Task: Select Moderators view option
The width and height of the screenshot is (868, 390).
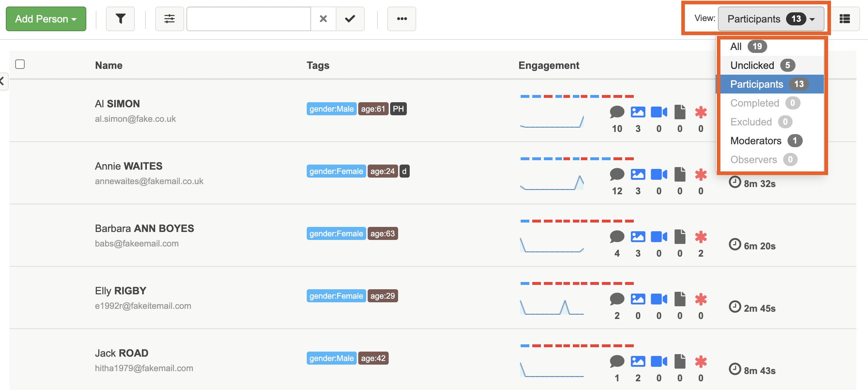Action: pyautogui.click(x=756, y=141)
